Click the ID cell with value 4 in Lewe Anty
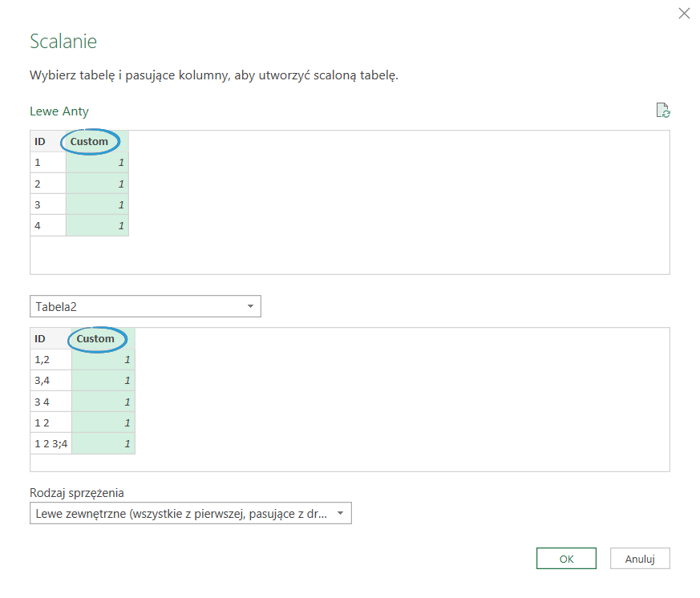 coord(47,225)
